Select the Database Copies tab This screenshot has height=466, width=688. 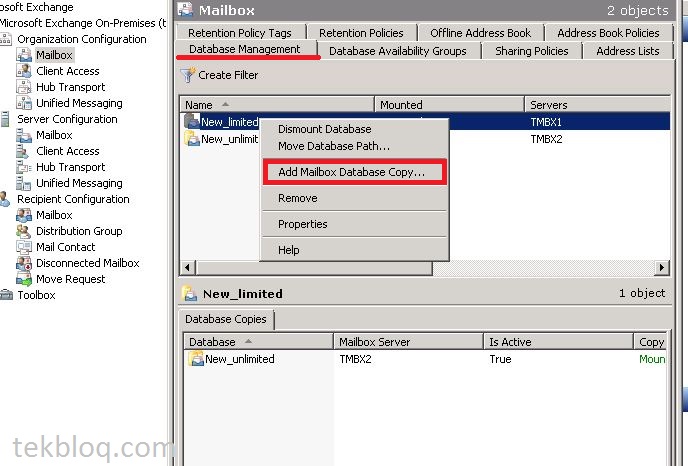pos(226,319)
